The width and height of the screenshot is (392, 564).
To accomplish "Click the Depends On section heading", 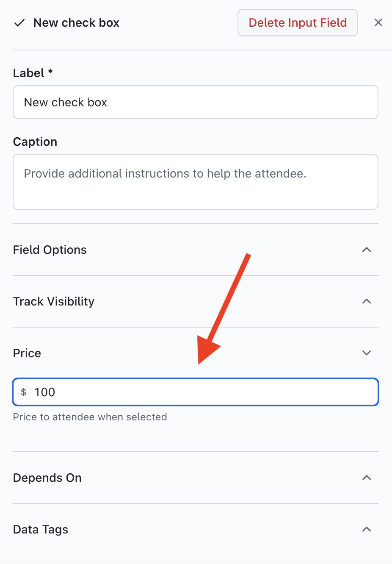I will tap(47, 478).
